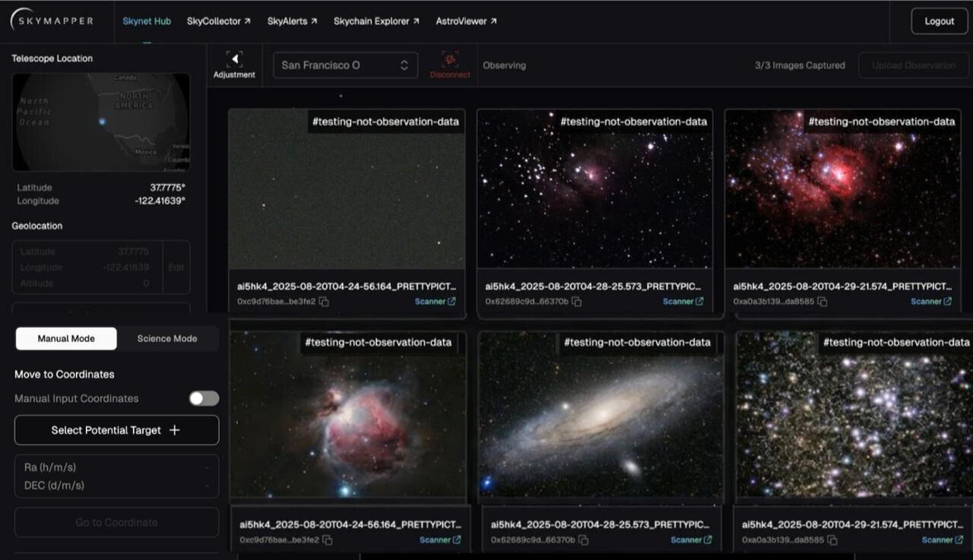Viewport: 973px width, 560px height.
Task: Copy hash 0xa0a3b139 in top row
Action: (822, 302)
